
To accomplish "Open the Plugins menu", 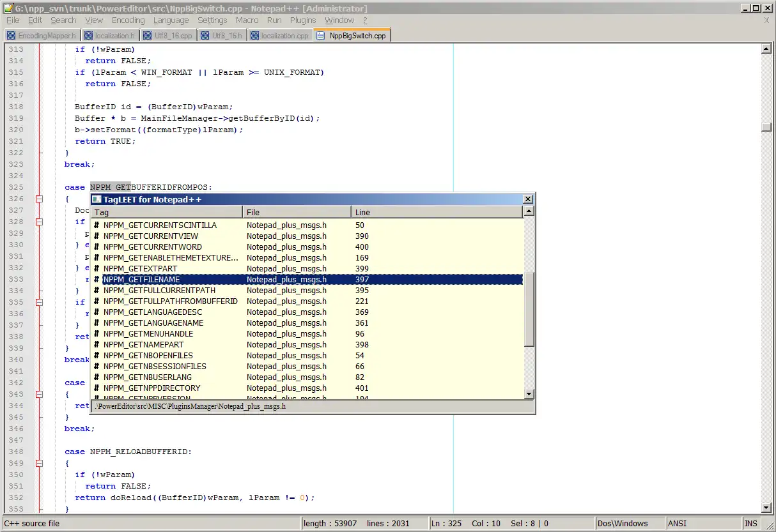I will click(x=303, y=20).
